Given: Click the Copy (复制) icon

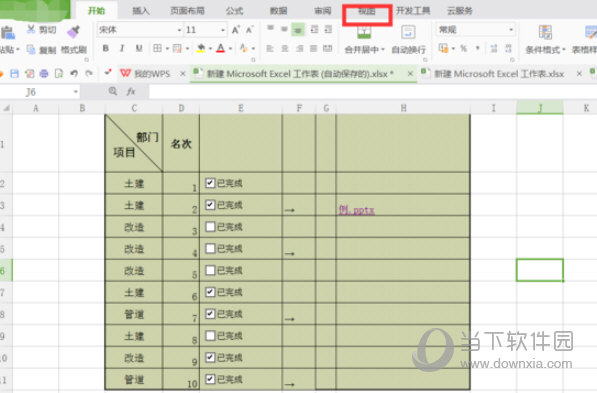Looking at the screenshot, I should (x=31, y=50).
